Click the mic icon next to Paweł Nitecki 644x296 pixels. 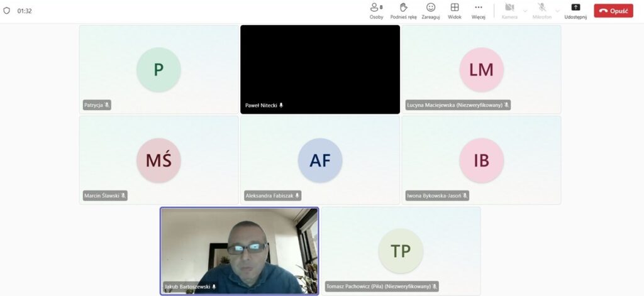click(281, 105)
